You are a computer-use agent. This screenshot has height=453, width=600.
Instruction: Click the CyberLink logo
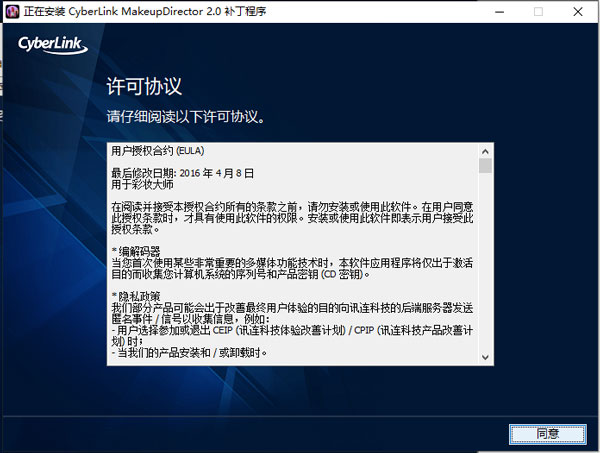53,45
